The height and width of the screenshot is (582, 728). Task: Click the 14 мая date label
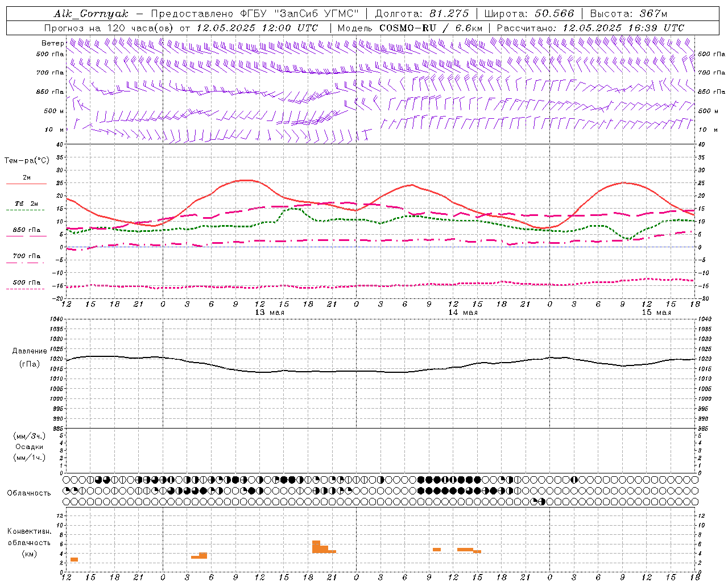click(463, 313)
